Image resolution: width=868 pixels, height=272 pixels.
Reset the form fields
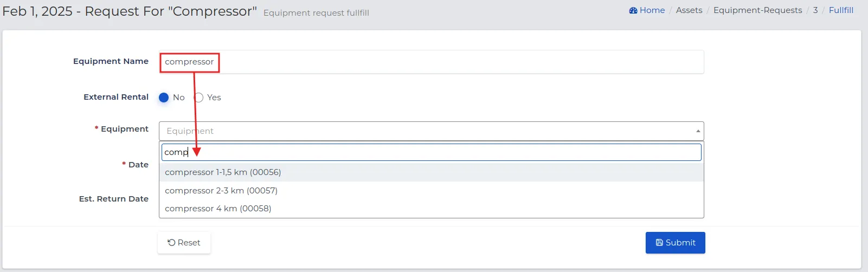coord(184,243)
